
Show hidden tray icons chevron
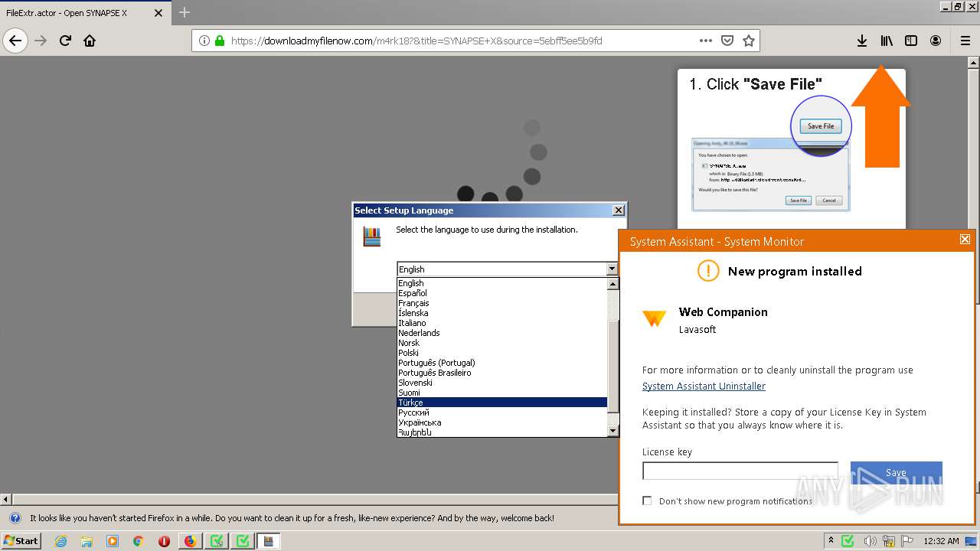pos(831,541)
